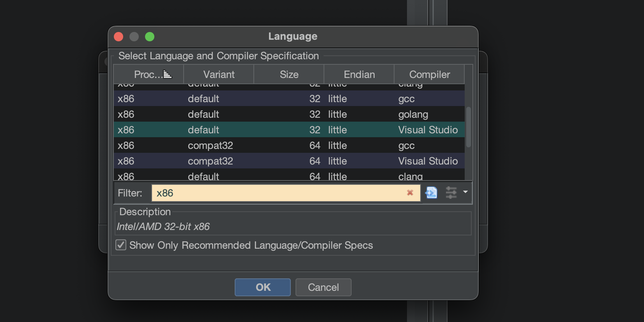The width and height of the screenshot is (644, 322).
Task: Click the table's vertical scrollbar thumb
Action: coord(469,127)
